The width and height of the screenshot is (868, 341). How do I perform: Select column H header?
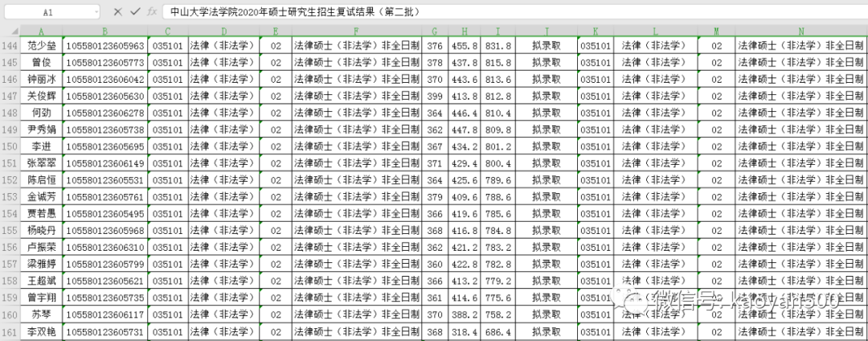click(x=465, y=31)
